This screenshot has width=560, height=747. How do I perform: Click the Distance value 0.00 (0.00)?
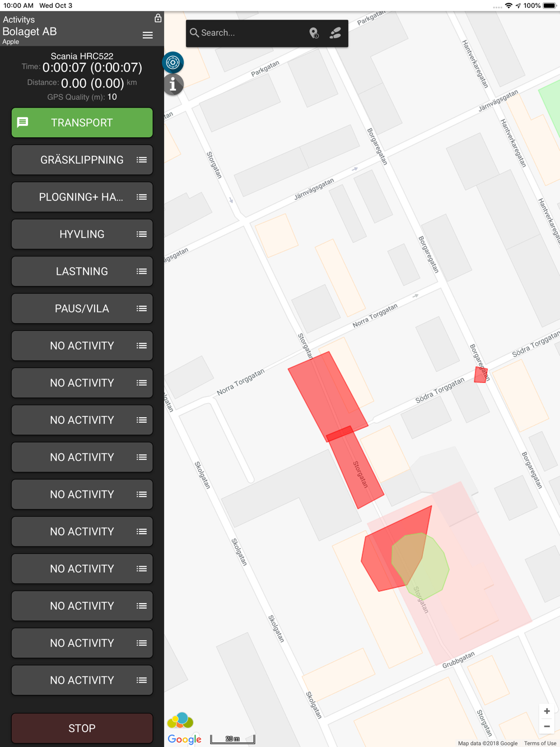[92, 83]
